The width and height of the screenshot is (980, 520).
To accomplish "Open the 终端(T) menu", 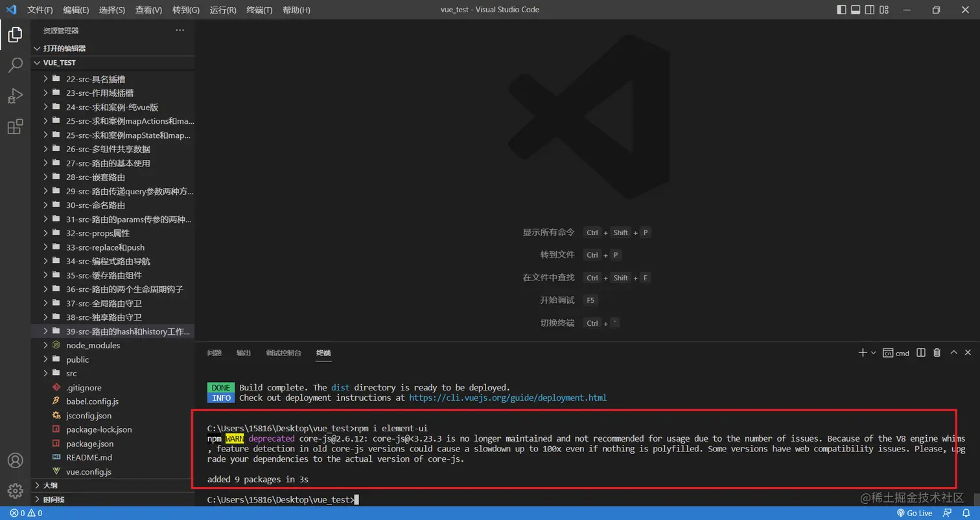I will (x=259, y=10).
